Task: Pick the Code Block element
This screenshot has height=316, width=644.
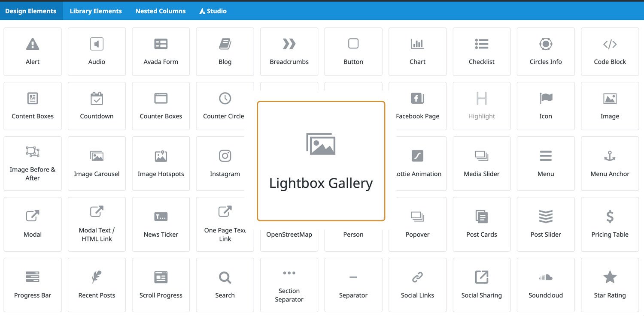Action: (x=610, y=52)
